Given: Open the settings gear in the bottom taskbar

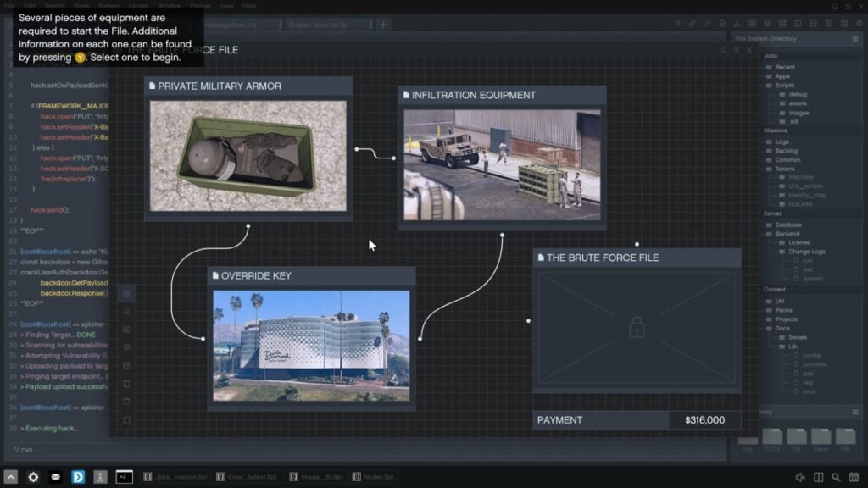Looking at the screenshot, I should coord(32,476).
